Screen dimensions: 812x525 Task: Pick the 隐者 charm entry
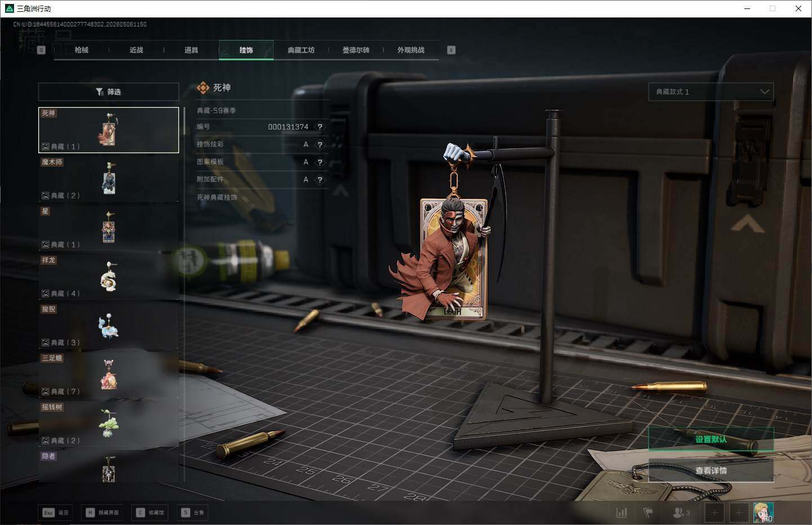click(109, 466)
